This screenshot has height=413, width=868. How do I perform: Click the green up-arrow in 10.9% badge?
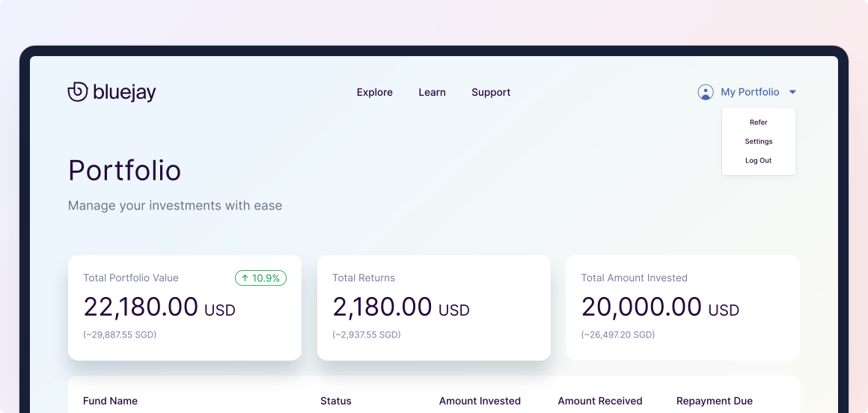[245, 278]
